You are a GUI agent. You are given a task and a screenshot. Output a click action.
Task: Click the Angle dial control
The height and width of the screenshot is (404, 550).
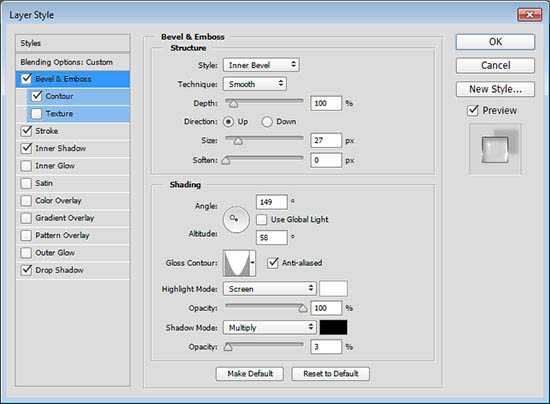pos(236,219)
